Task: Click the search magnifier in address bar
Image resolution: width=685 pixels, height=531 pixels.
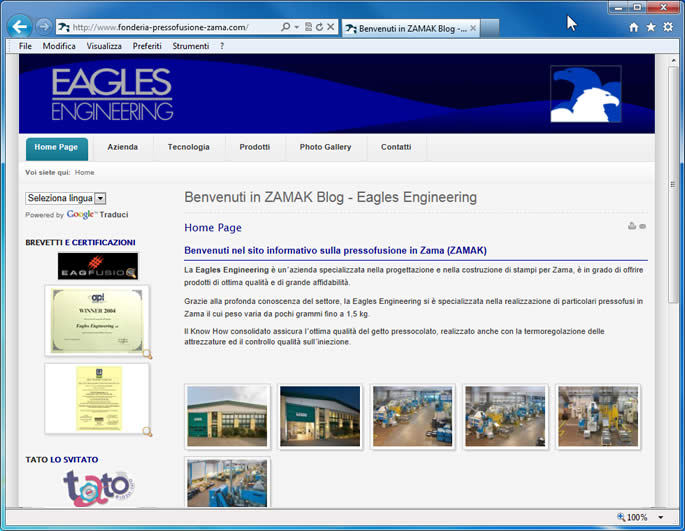Action: pos(285,28)
